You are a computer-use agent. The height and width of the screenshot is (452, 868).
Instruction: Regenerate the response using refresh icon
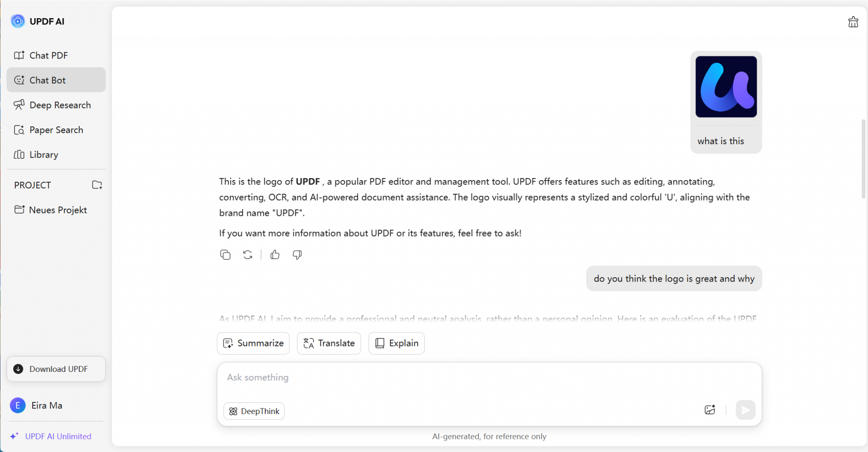point(248,254)
